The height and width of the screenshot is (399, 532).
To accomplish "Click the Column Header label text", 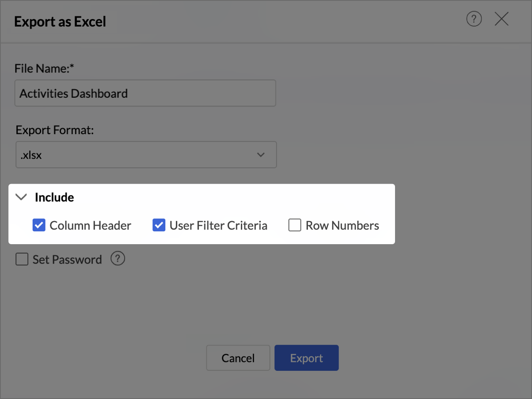I will click(x=90, y=226).
